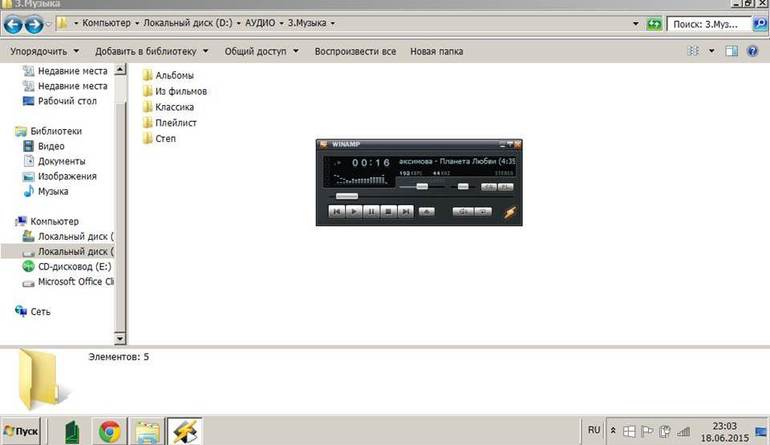The height and width of the screenshot is (445, 770).
Task: Select the АУДИО breadcrumb segment
Action: (260, 23)
